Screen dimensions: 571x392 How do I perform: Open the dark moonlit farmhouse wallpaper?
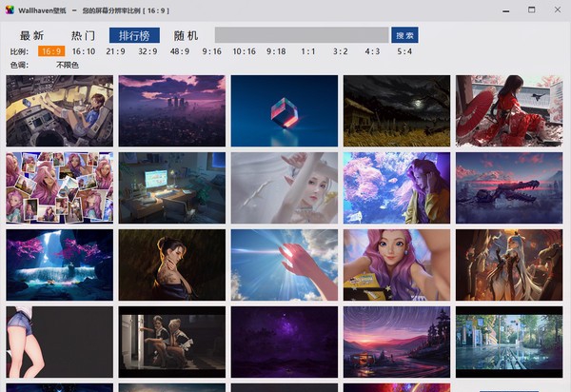click(397, 111)
